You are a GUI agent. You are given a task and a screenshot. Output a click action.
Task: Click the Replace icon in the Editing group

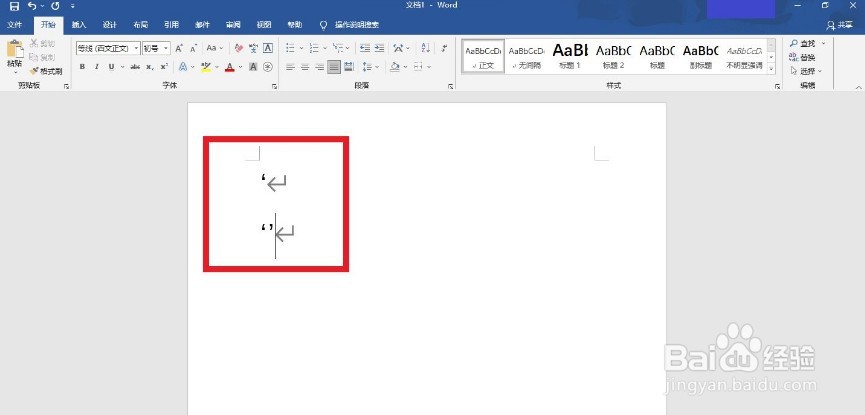click(x=793, y=57)
